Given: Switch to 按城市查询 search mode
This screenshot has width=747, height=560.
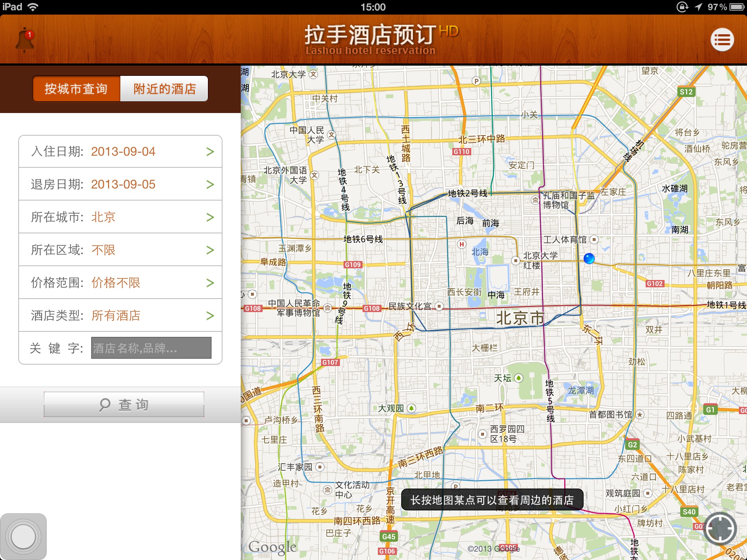Looking at the screenshot, I should pos(76,89).
